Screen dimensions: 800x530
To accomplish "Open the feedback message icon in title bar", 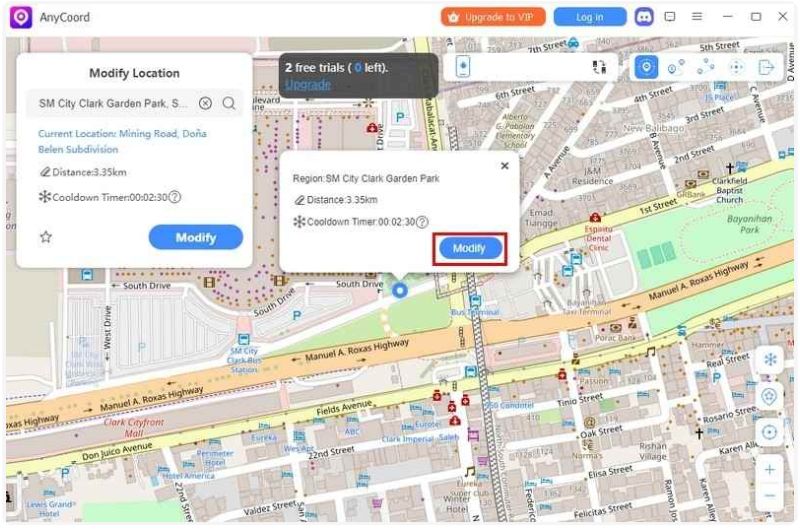I will coord(670,17).
